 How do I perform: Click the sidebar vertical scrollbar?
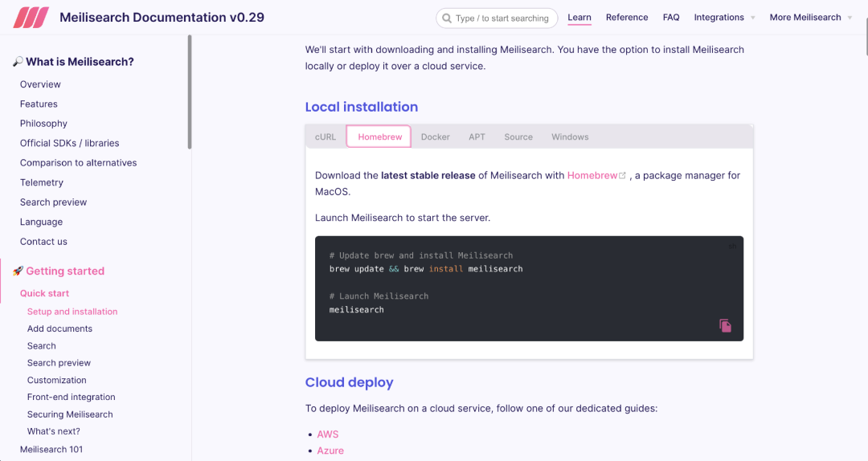[x=190, y=92]
